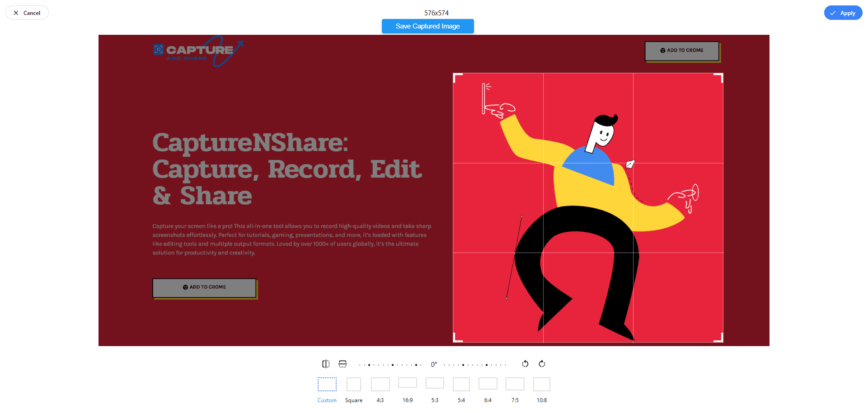
Task: Click the flip horizontal icon
Action: (x=326, y=364)
